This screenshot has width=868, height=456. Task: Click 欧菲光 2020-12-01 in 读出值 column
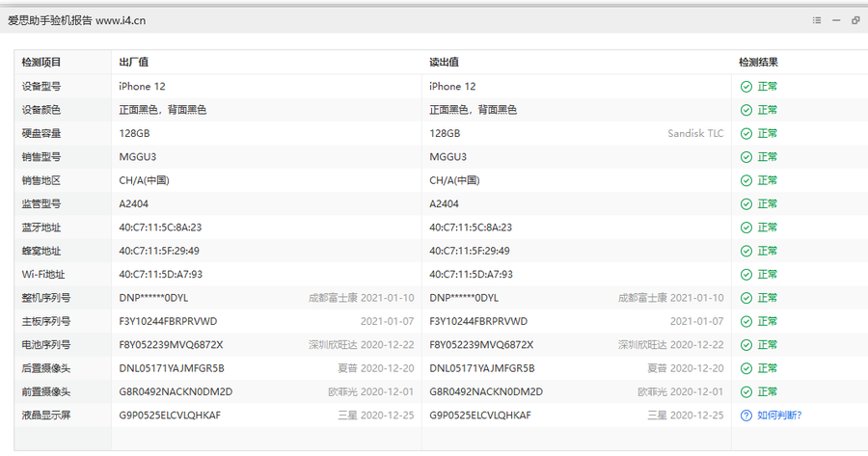click(680, 391)
